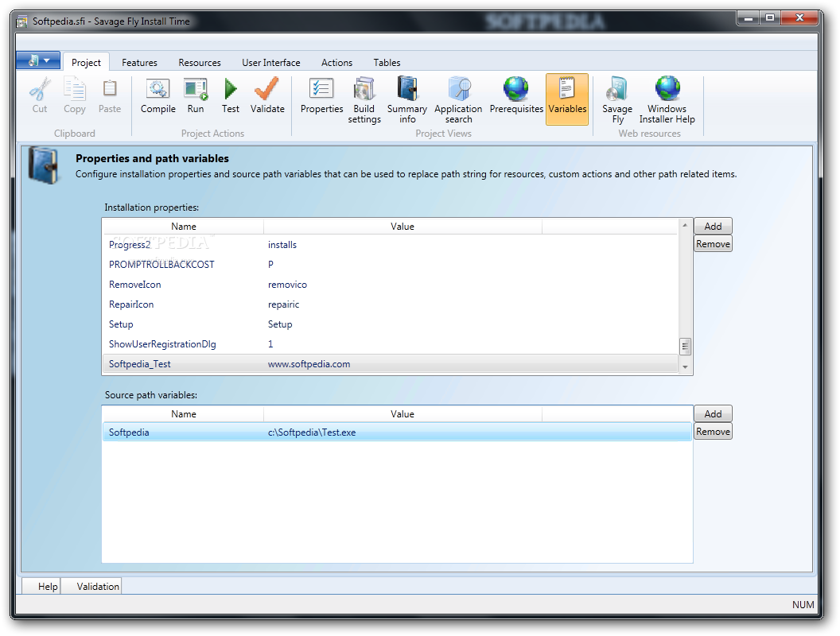This screenshot has height=636, width=840.
Task: Select the Softpedia source path variable
Action: 397,432
